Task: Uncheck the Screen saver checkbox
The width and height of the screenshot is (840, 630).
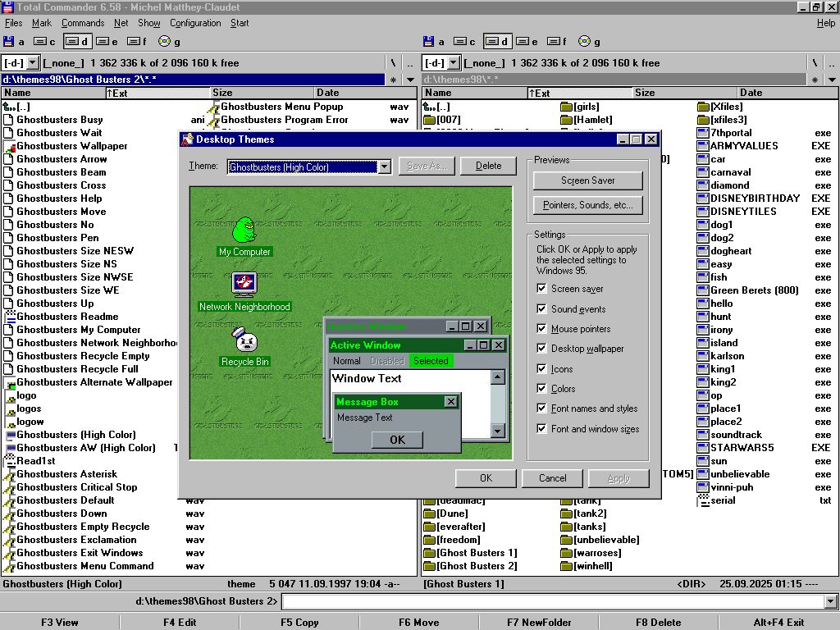Action: [x=541, y=289]
